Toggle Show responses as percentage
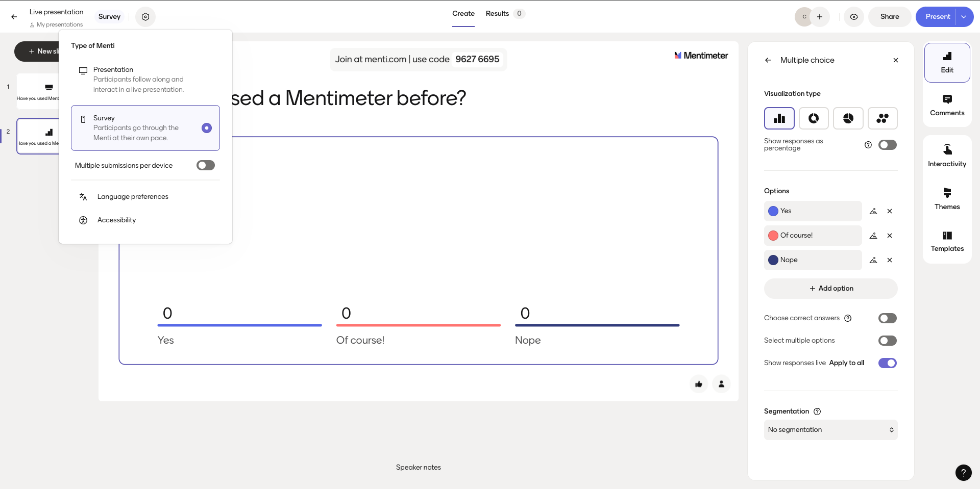Viewport: 980px width, 489px height. tap(888, 145)
